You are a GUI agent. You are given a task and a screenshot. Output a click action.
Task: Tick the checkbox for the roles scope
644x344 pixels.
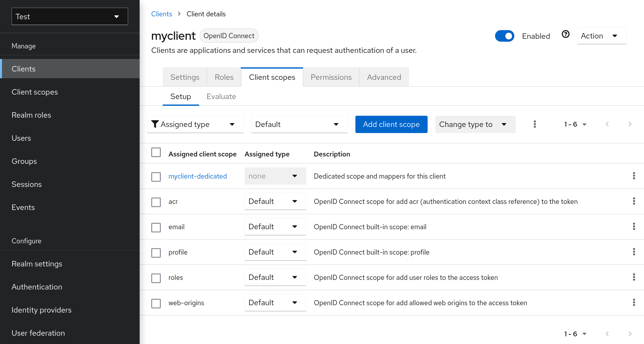point(156,278)
